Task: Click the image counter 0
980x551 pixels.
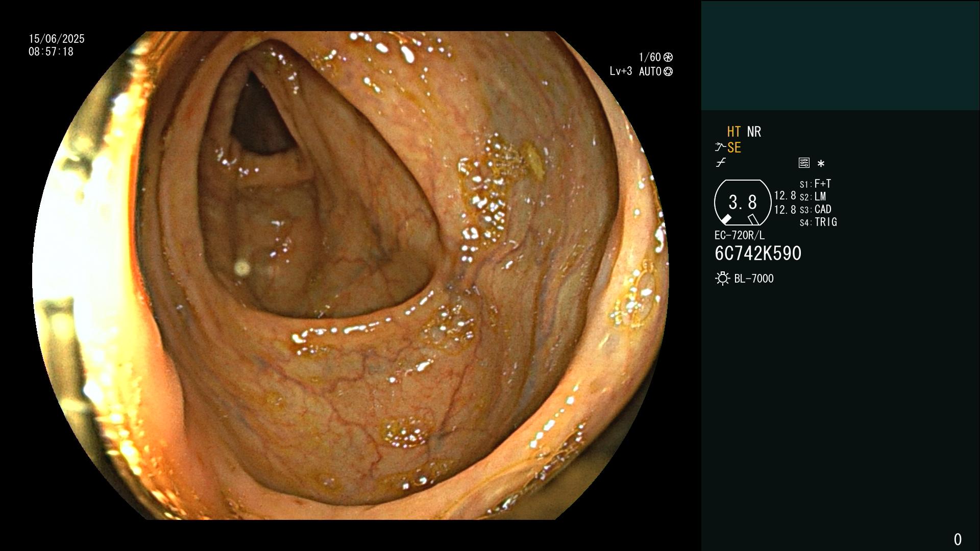Action: pyautogui.click(x=958, y=539)
